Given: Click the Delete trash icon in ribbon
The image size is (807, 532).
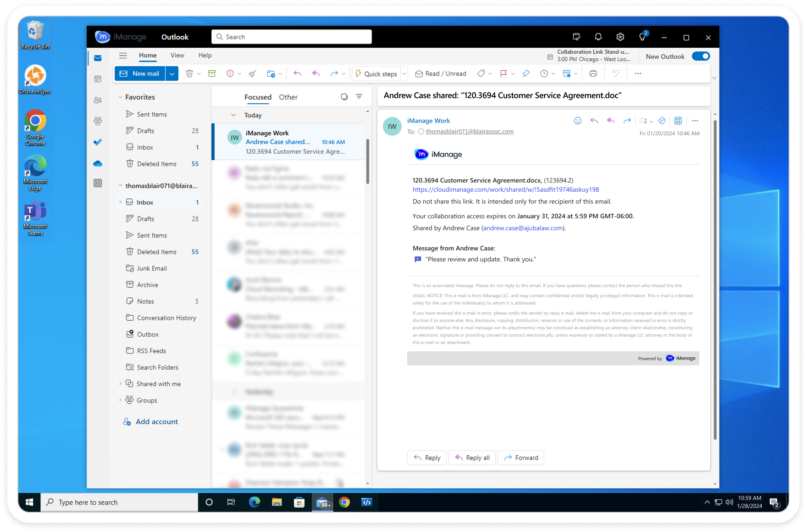Looking at the screenshot, I should pyautogui.click(x=189, y=73).
